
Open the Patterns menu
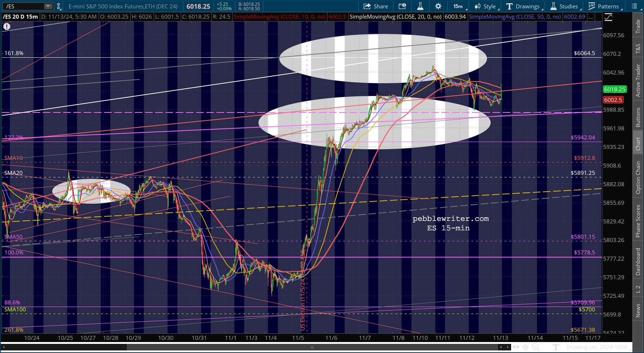pos(604,6)
